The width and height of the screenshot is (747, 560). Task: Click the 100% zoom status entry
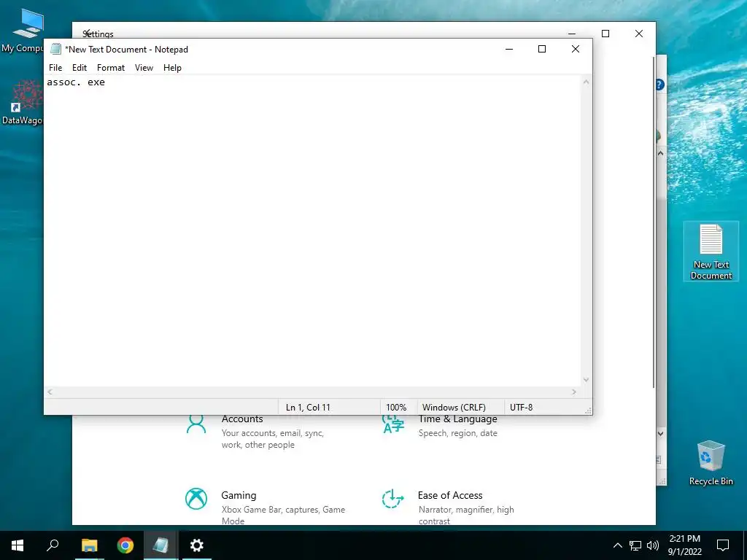click(x=396, y=407)
